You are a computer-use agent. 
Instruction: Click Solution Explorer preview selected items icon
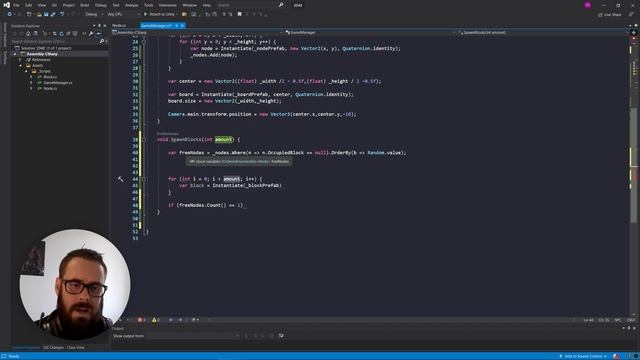point(98,33)
